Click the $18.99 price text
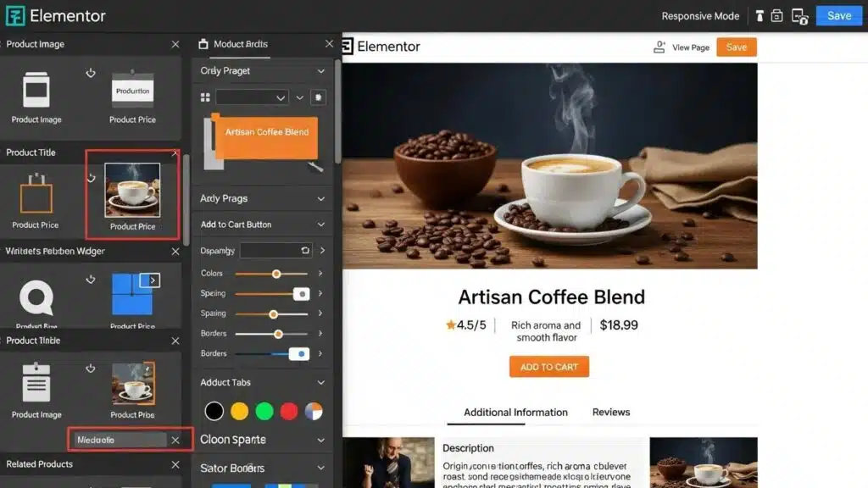 619,324
